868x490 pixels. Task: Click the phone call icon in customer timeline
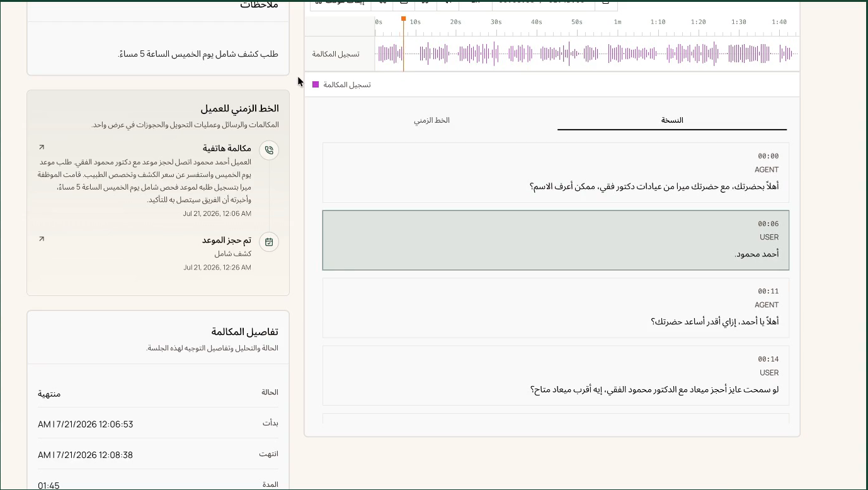(269, 151)
